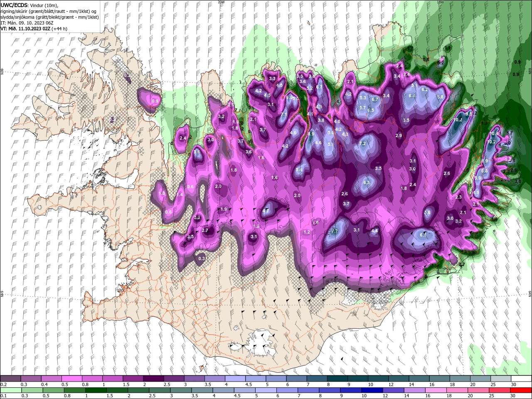
Task: Pick the deep blue swatch at 10 on the rain scale
Action: tap(371, 390)
